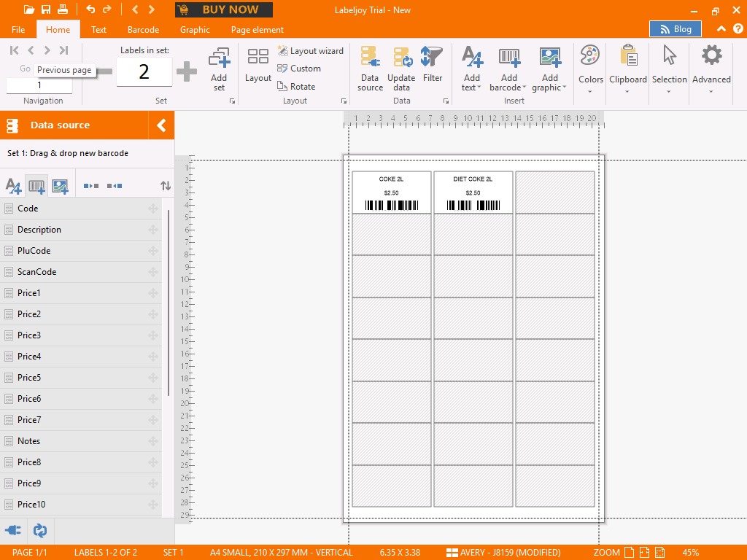Click the refresh icon at panel bottom
747x560 pixels.
click(40, 530)
